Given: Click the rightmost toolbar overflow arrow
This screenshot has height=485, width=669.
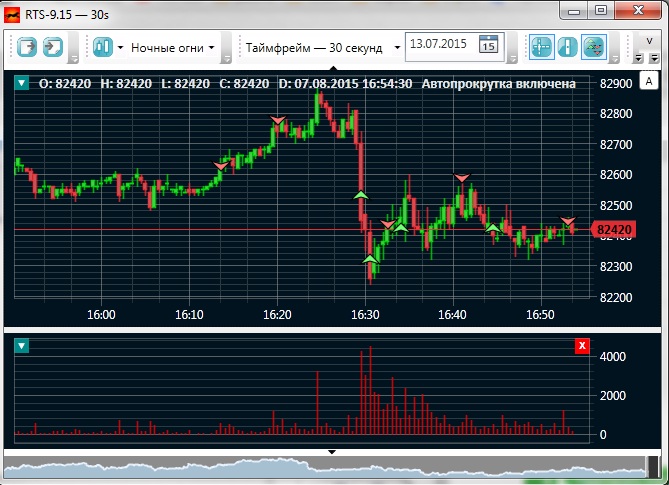Looking at the screenshot, I should tap(654, 58).
